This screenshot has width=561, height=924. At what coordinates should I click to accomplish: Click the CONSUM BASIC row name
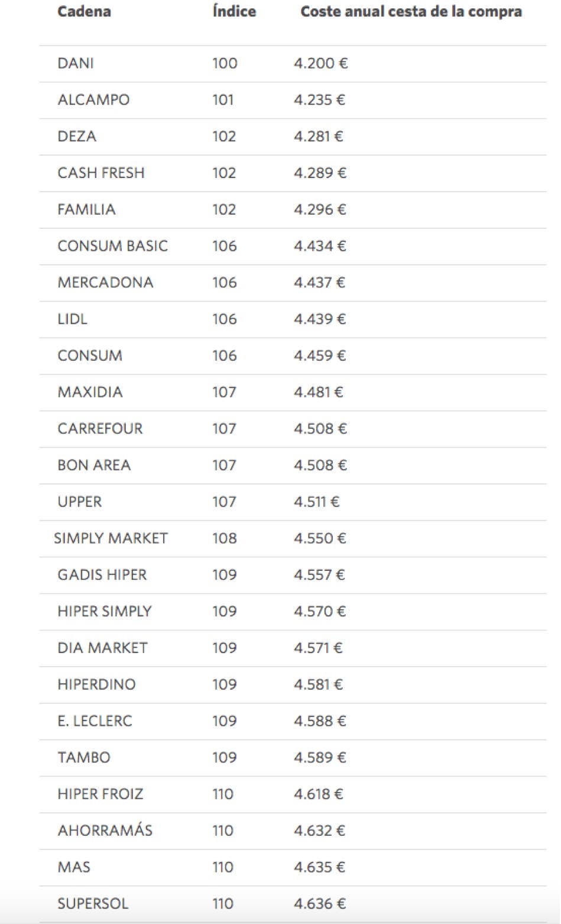(112, 246)
